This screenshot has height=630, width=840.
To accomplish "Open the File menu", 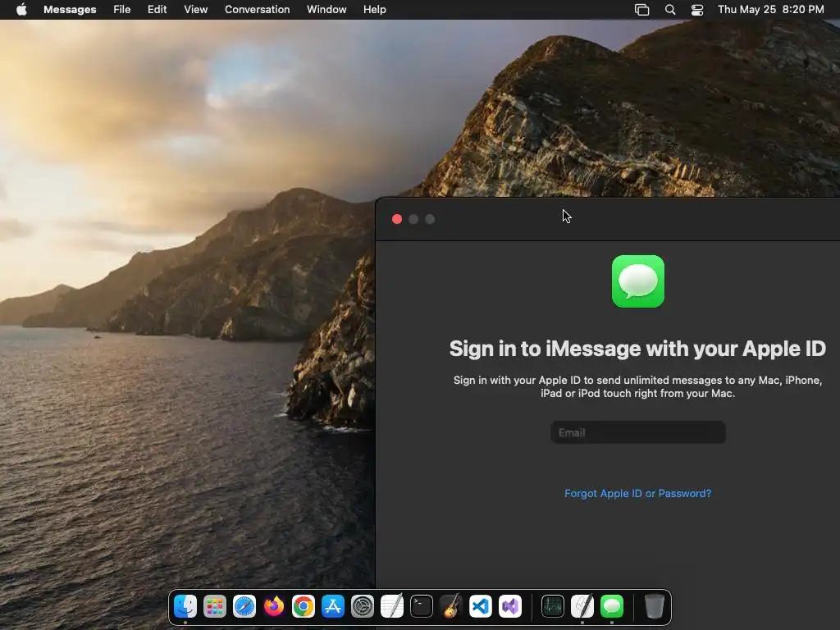I will pos(122,10).
